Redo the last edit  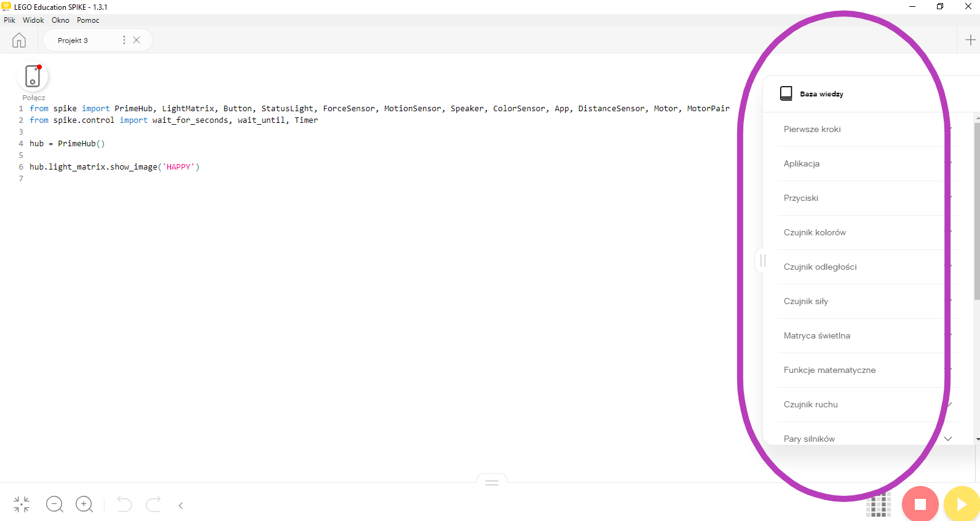[x=153, y=504]
